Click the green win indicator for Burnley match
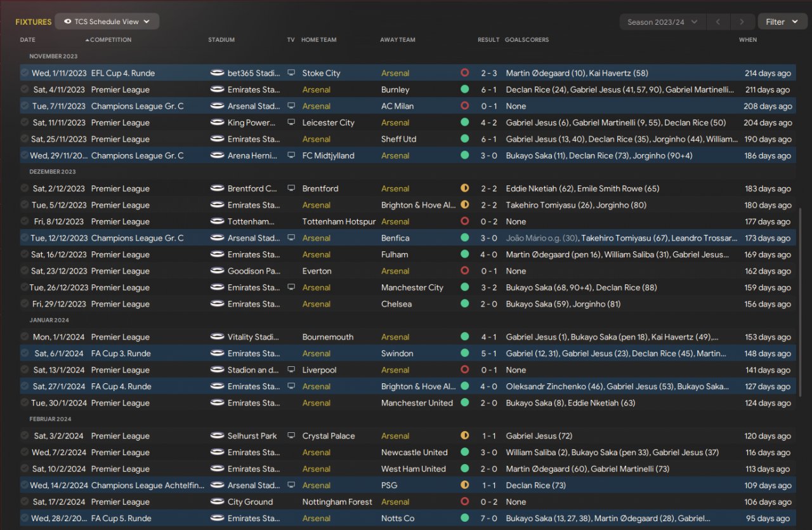This screenshot has height=530, width=812. tap(465, 89)
